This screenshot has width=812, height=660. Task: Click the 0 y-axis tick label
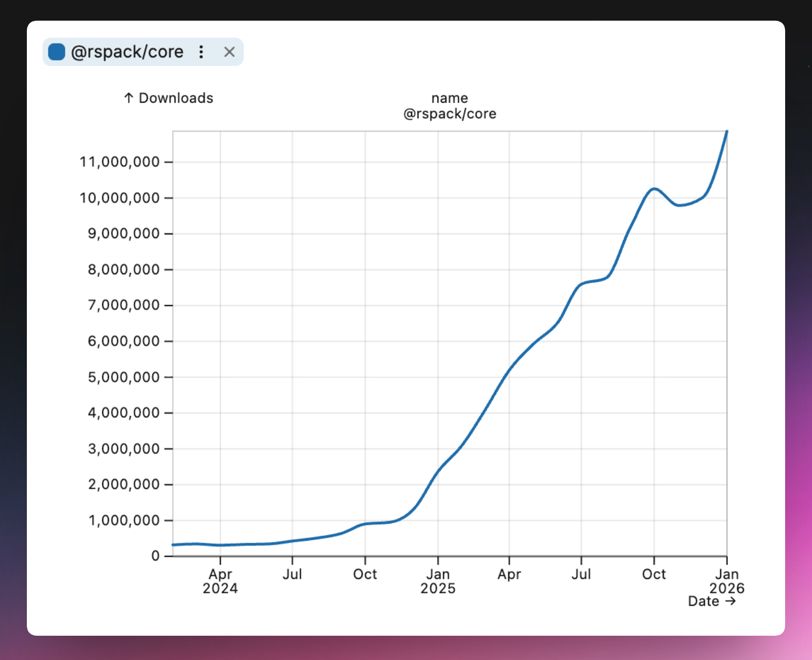pos(155,556)
